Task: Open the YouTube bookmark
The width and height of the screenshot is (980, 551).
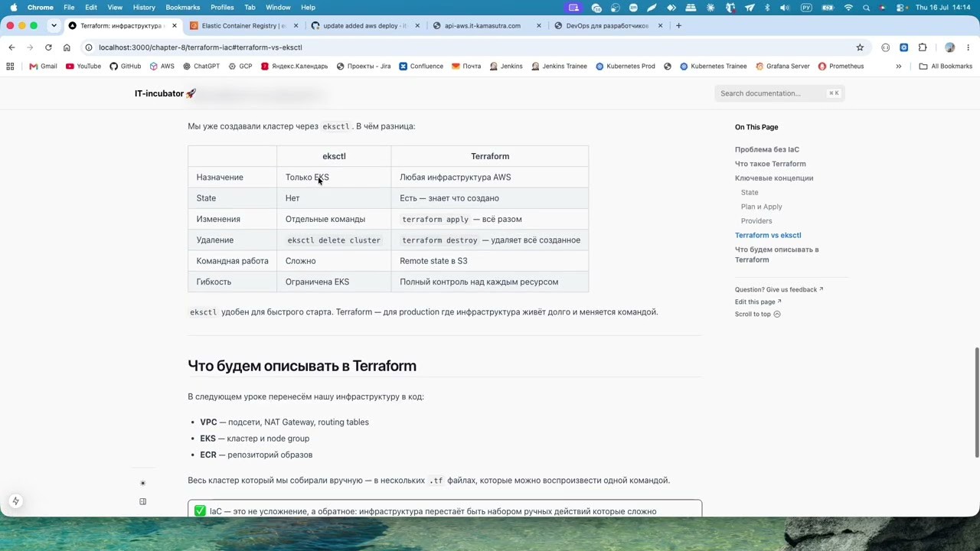Action: pos(83,67)
